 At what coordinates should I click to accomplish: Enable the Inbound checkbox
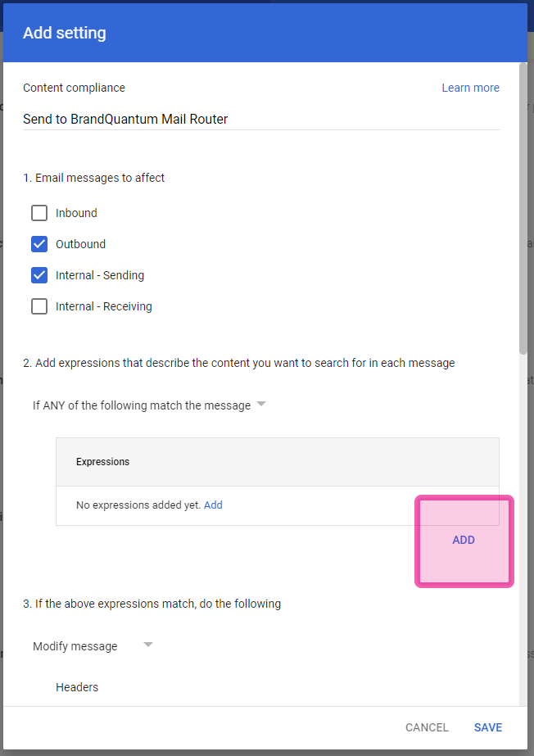[39, 213]
